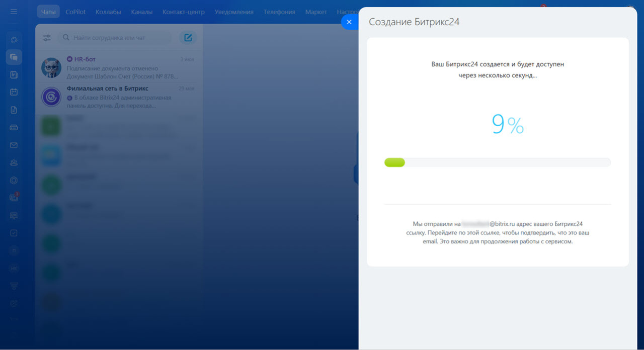Select the 29 мая chat timestamp
The height and width of the screenshot is (350, 644).
click(186, 89)
